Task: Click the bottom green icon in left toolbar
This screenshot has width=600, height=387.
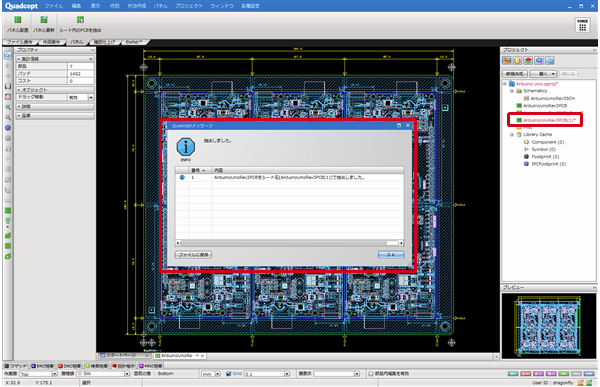Action: coord(8,256)
